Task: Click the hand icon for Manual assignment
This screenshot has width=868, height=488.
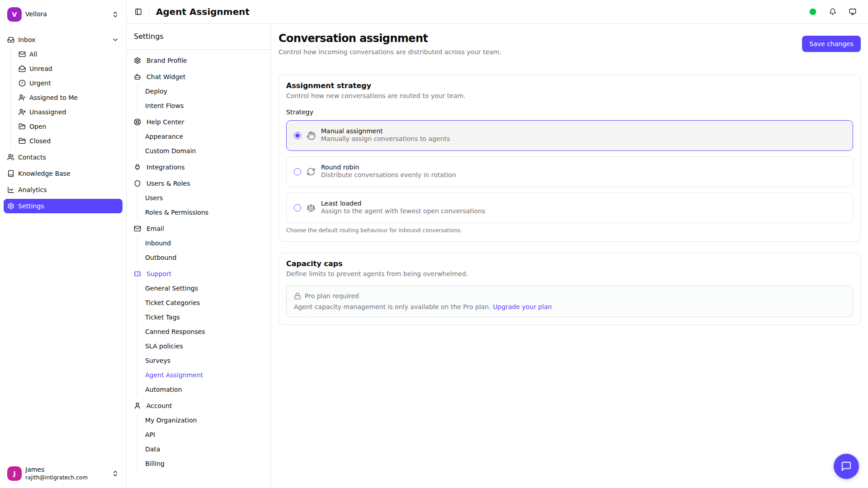Action: [311, 136]
